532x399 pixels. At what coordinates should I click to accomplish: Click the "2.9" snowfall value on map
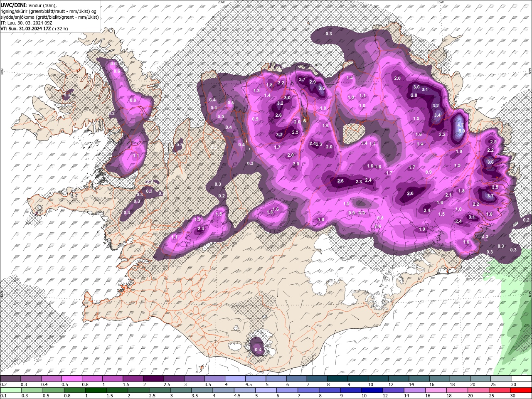tap(313, 82)
